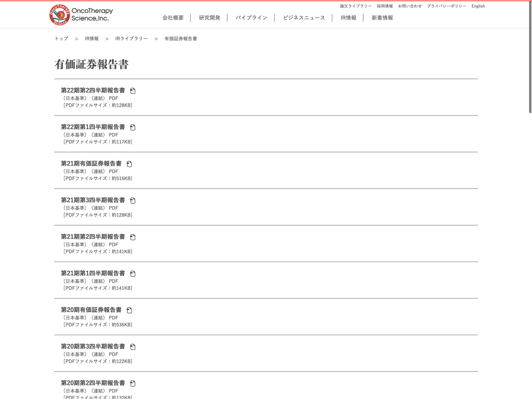
Task: Open PDF icon for 第21期第2四半期報告書
Action: (x=133, y=237)
